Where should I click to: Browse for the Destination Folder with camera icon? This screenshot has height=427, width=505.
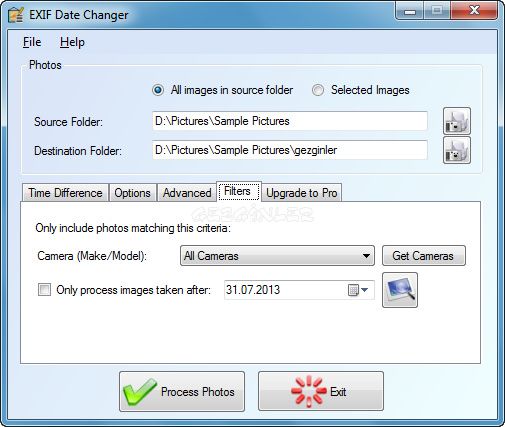coord(457,150)
